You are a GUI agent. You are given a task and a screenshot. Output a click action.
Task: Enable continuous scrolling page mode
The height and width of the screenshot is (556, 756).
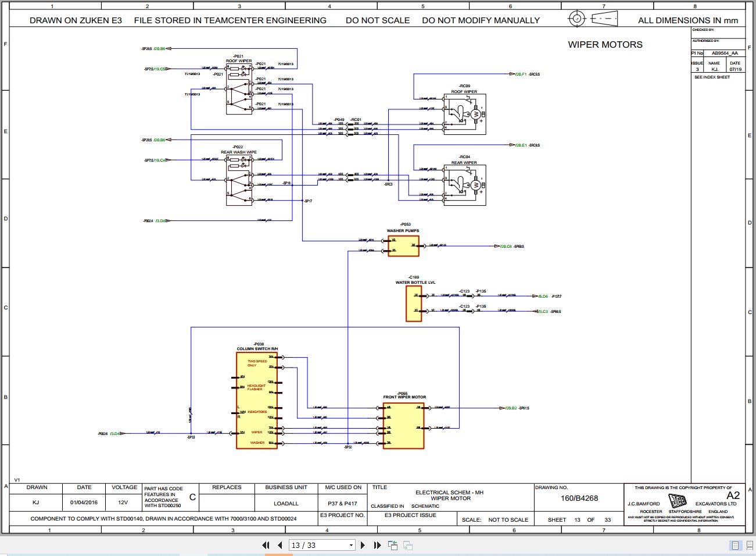pyautogui.click(x=748, y=546)
